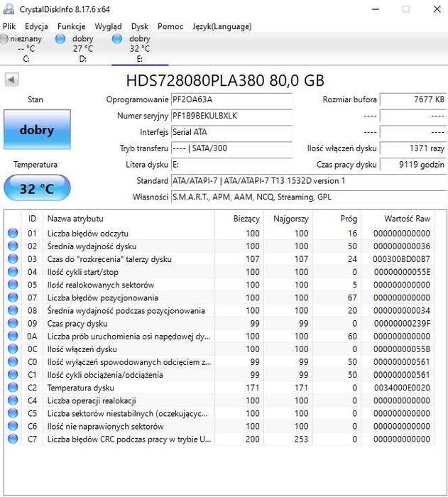Click raw value '000300BD00B7'
Image resolution: width=448 pixels, height=497 pixels.
click(401, 259)
